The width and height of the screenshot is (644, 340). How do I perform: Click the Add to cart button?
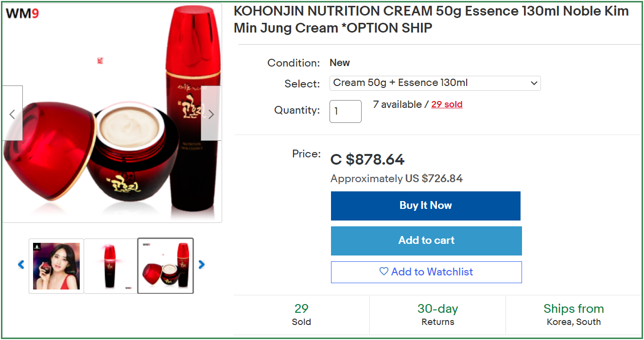coord(426,241)
